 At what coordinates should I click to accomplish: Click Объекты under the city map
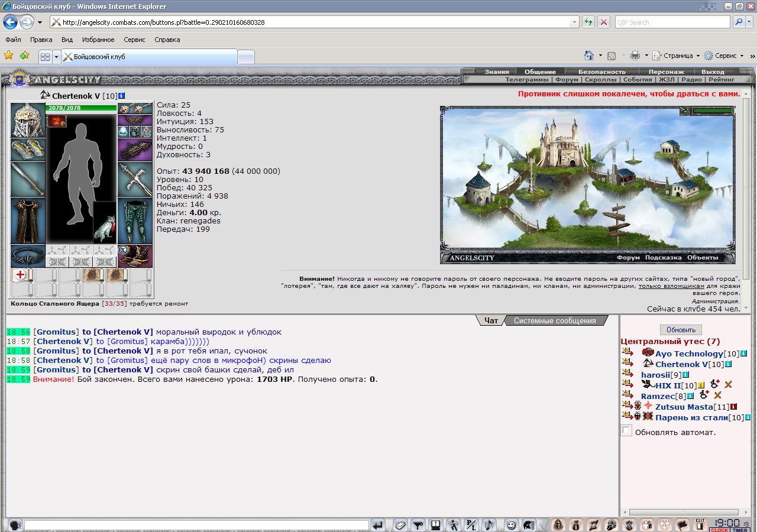point(703,258)
